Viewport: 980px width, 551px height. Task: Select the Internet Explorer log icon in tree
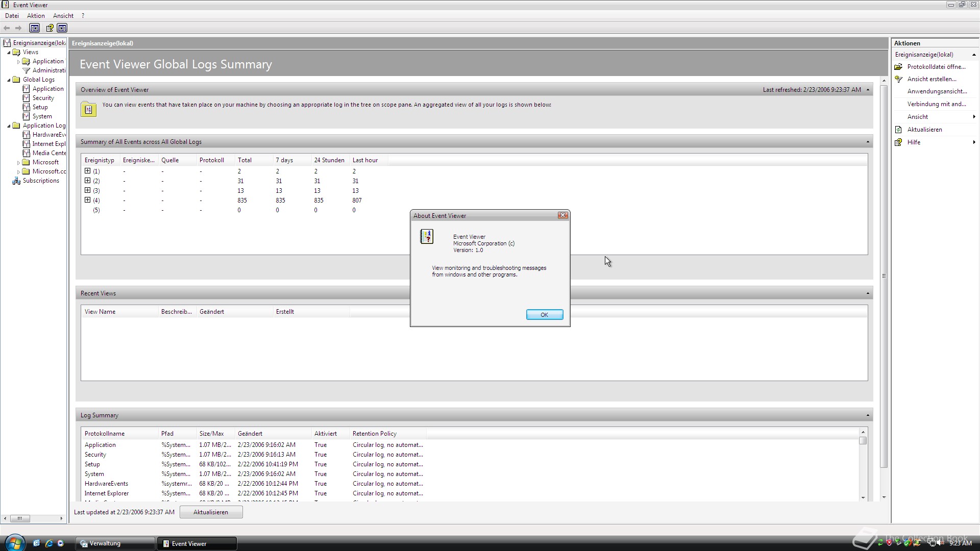tap(26, 144)
